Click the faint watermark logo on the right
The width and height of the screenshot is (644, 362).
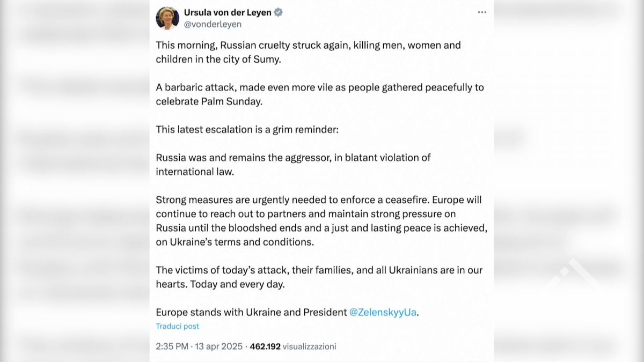point(572,276)
